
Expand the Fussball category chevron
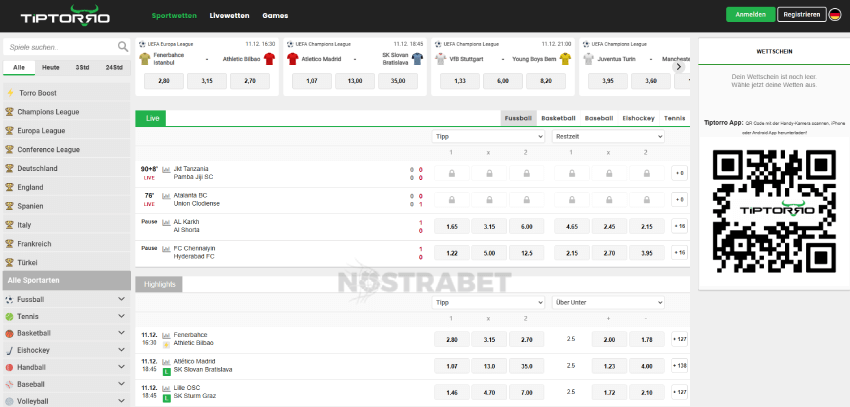pos(121,300)
